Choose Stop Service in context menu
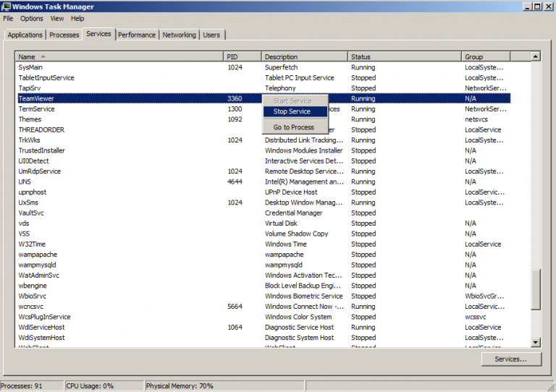Screen dimensions: 556x392 pos(295,111)
